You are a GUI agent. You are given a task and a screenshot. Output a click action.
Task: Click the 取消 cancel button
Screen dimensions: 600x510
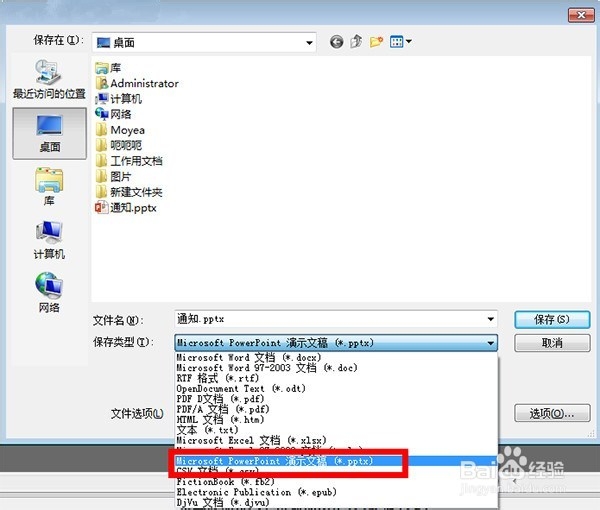coord(552,343)
